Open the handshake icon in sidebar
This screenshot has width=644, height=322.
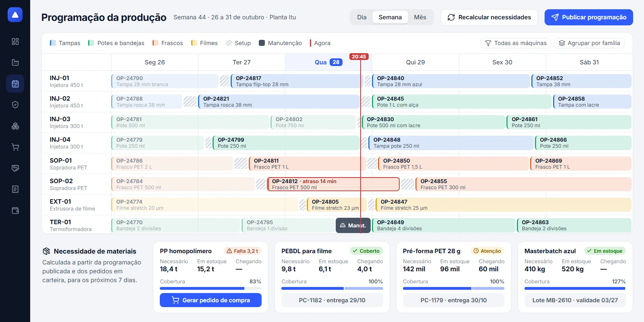[x=15, y=168]
